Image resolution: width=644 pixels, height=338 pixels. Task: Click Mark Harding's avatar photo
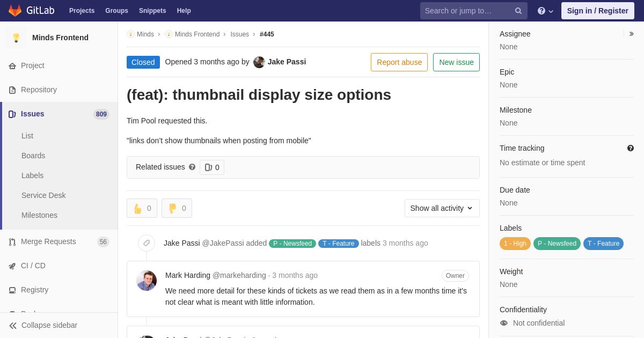147,281
